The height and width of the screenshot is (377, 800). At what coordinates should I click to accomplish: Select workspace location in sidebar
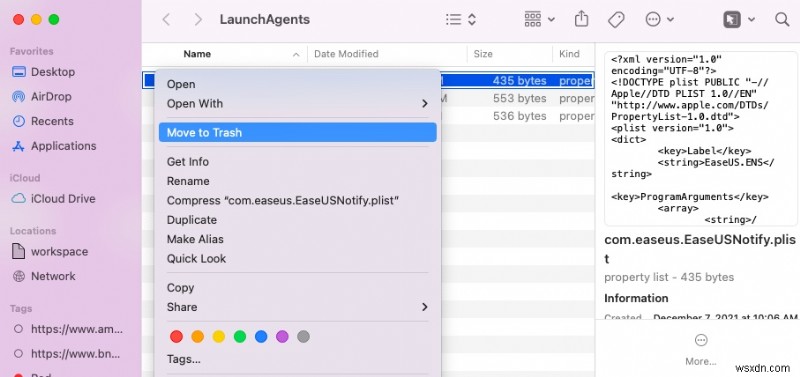click(x=49, y=252)
